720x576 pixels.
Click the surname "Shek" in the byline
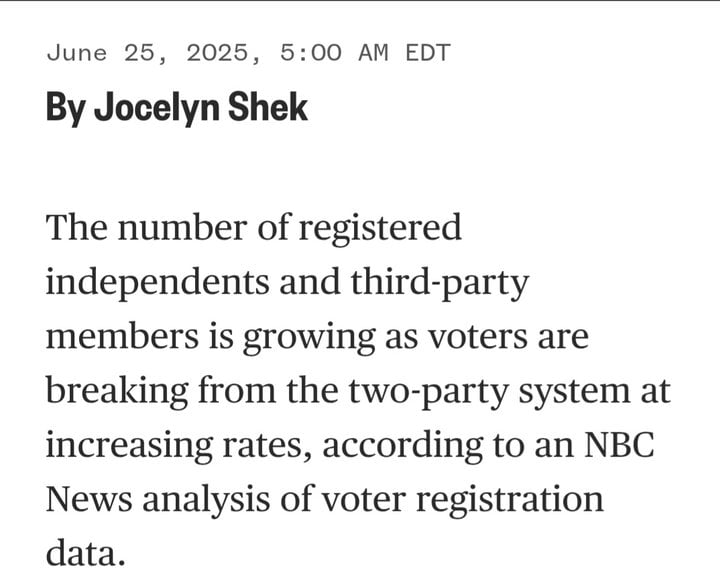[268, 107]
